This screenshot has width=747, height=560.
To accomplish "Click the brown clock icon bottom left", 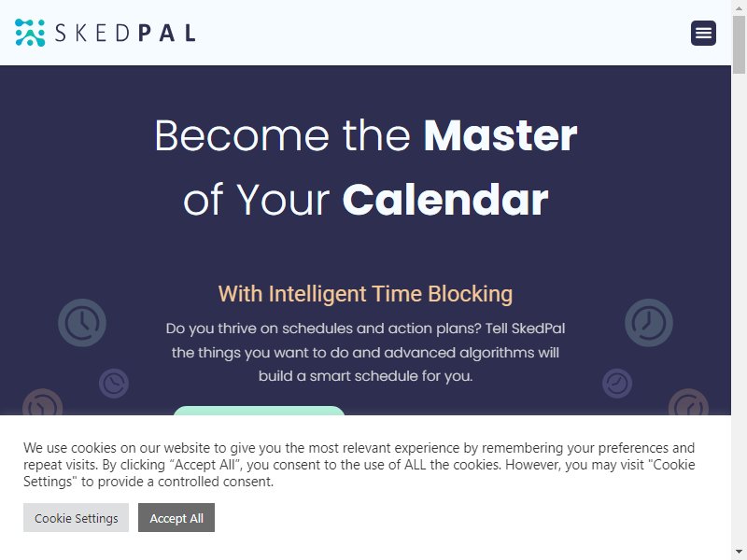I will pos(42,402).
